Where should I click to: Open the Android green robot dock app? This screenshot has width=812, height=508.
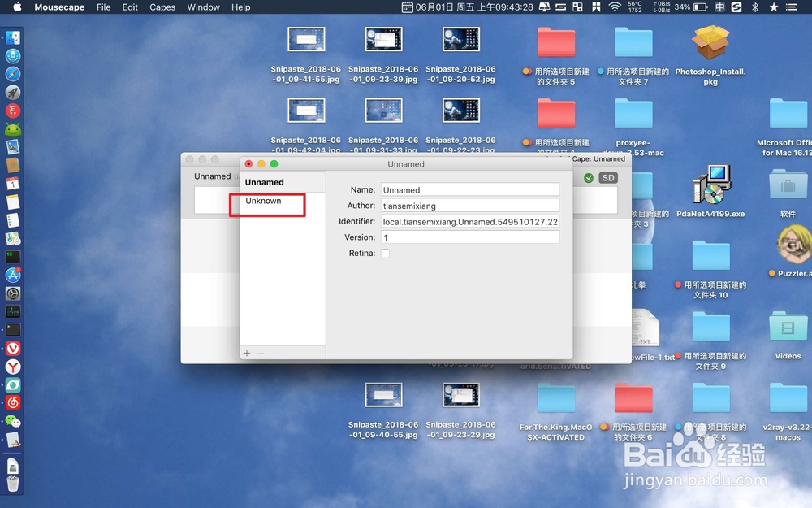(13, 128)
